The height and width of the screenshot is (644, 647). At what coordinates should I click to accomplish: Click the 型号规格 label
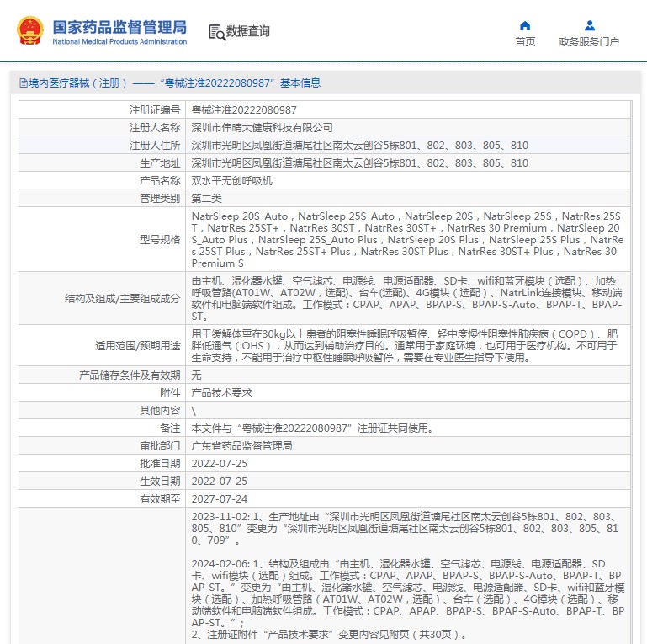(160, 239)
